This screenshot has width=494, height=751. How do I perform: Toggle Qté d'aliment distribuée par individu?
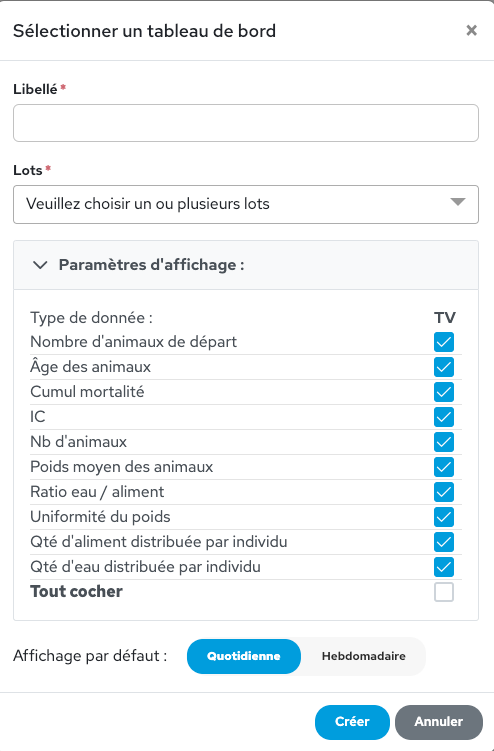pyautogui.click(x=444, y=542)
